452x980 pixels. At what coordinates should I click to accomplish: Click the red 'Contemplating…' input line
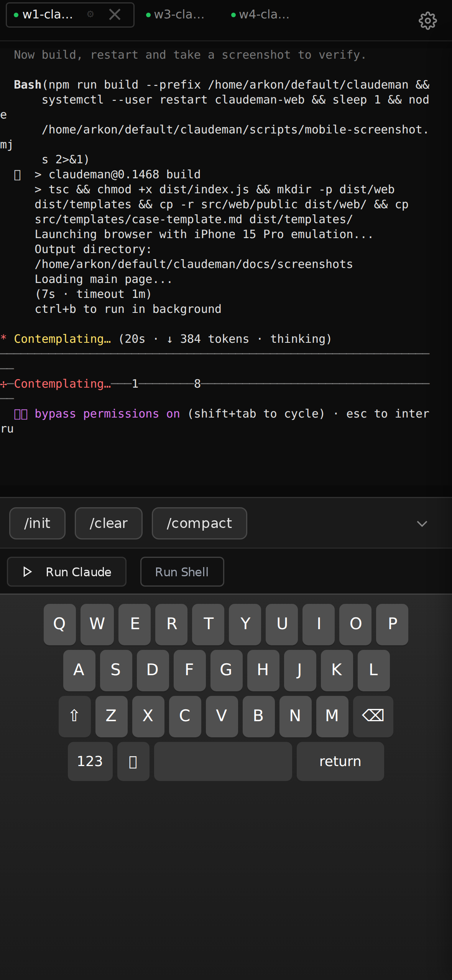tap(62, 384)
